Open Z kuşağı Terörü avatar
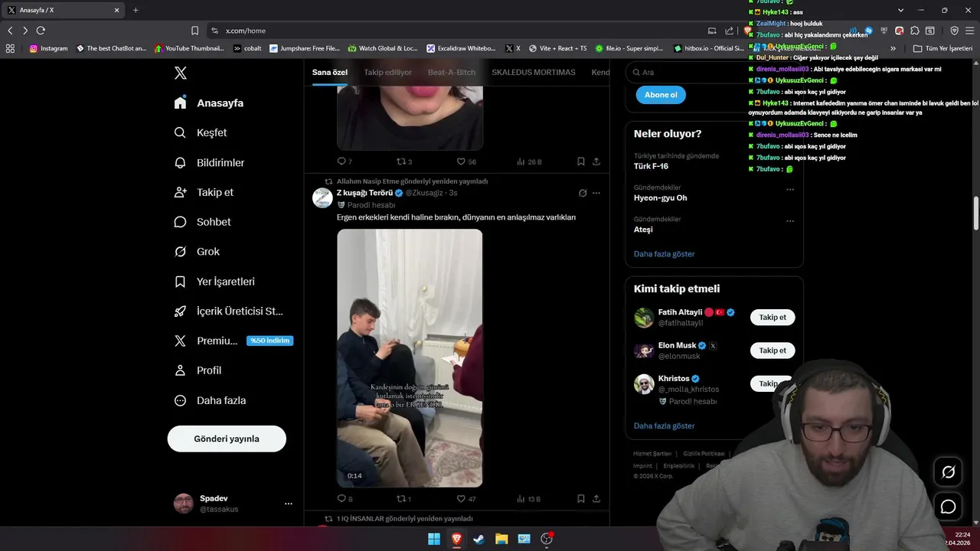The image size is (980, 551). click(x=322, y=197)
